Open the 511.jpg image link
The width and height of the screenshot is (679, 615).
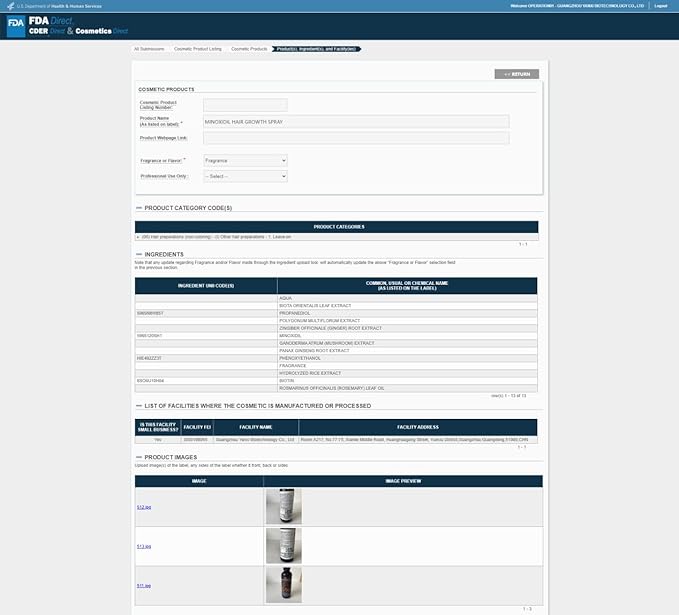pyautogui.click(x=144, y=585)
